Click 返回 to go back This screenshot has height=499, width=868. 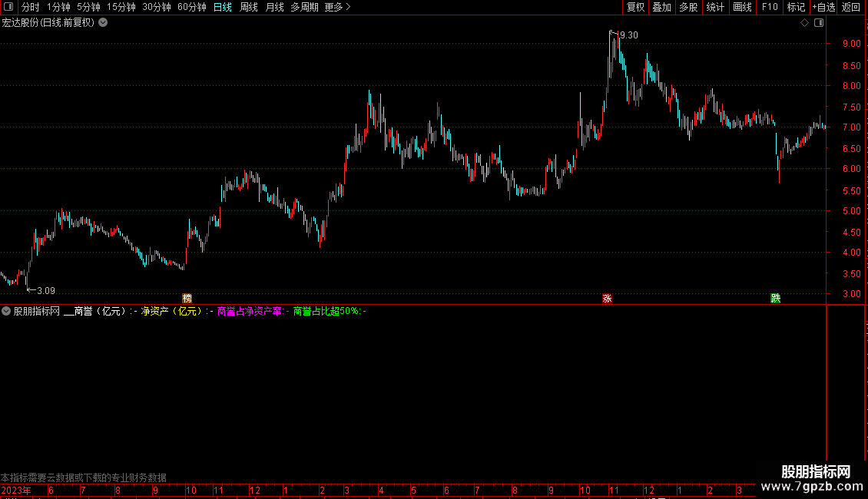pos(851,7)
